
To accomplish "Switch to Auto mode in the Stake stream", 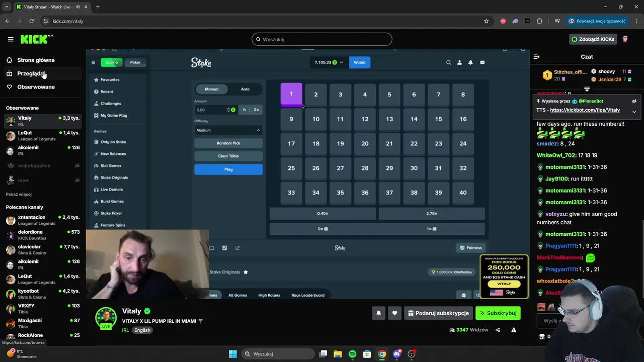I will point(245,89).
